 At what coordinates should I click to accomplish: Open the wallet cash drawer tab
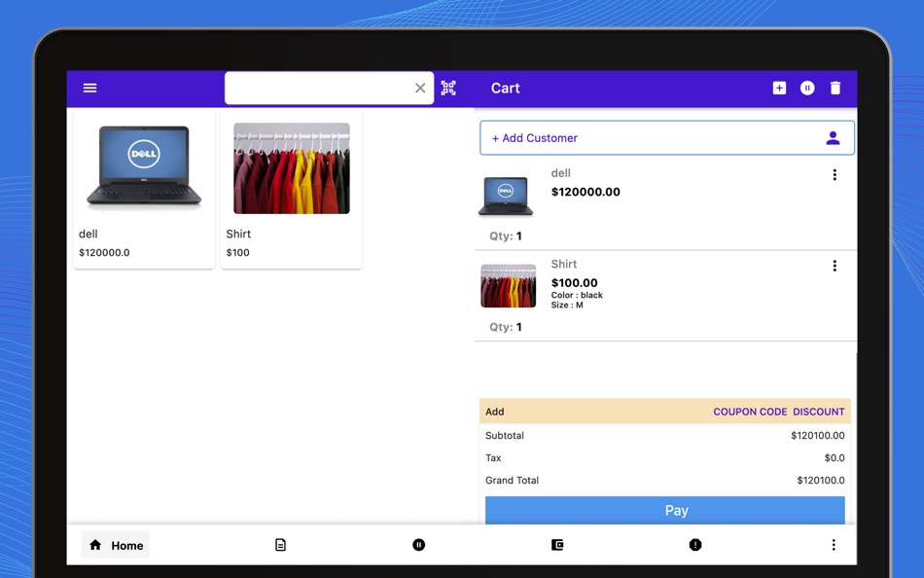point(557,545)
